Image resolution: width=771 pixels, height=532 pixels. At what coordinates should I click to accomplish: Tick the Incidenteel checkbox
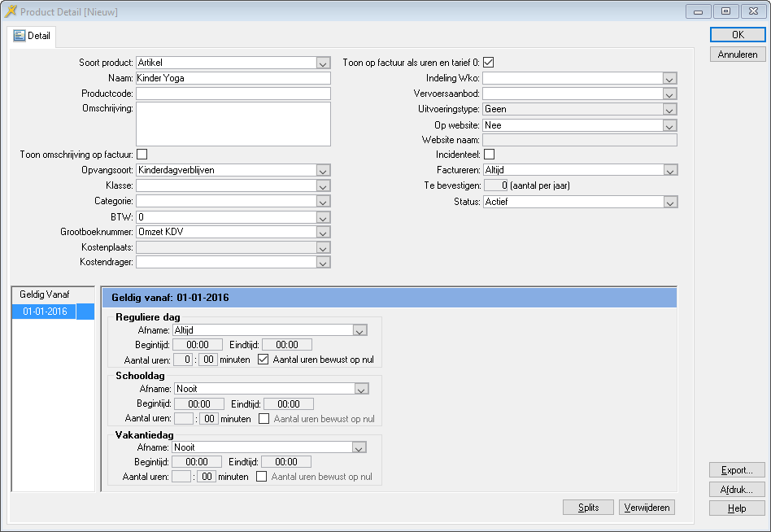point(489,154)
